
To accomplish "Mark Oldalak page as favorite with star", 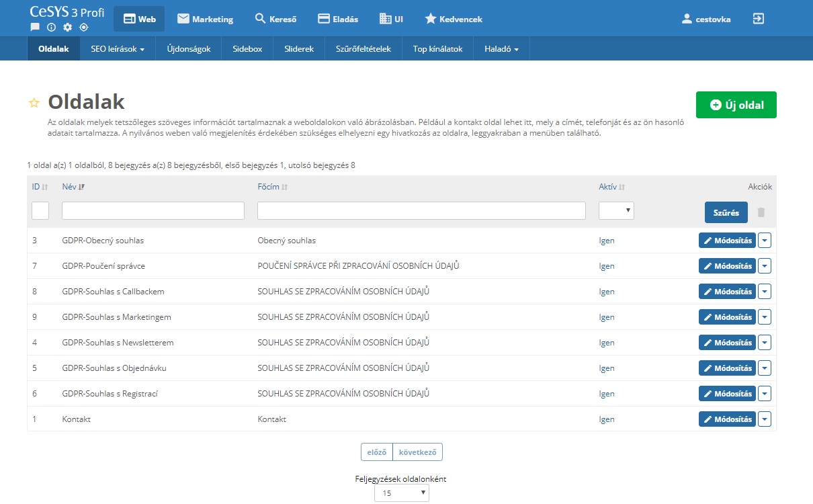I will pos(34,103).
